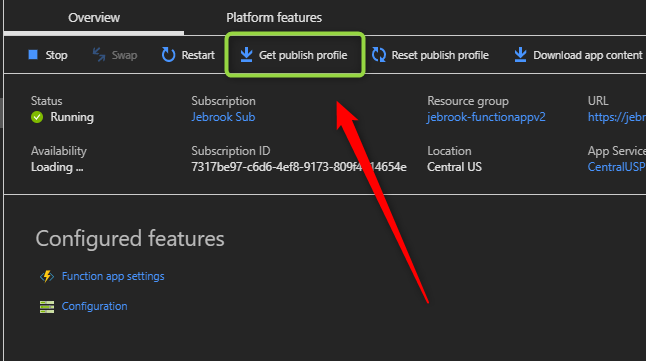
Task: Click the Configuration list bars icon
Action: point(47,307)
